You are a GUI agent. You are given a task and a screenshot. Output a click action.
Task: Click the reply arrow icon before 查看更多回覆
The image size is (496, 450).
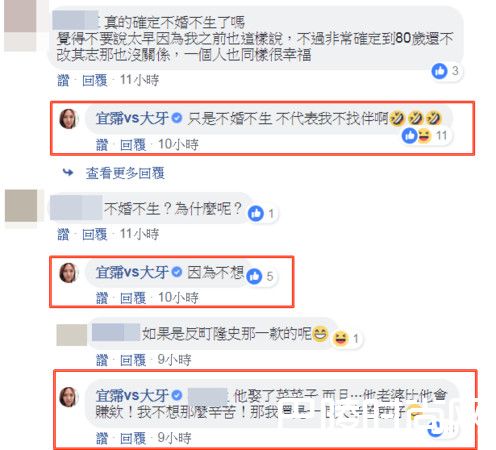pyautogui.click(x=68, y=172)
